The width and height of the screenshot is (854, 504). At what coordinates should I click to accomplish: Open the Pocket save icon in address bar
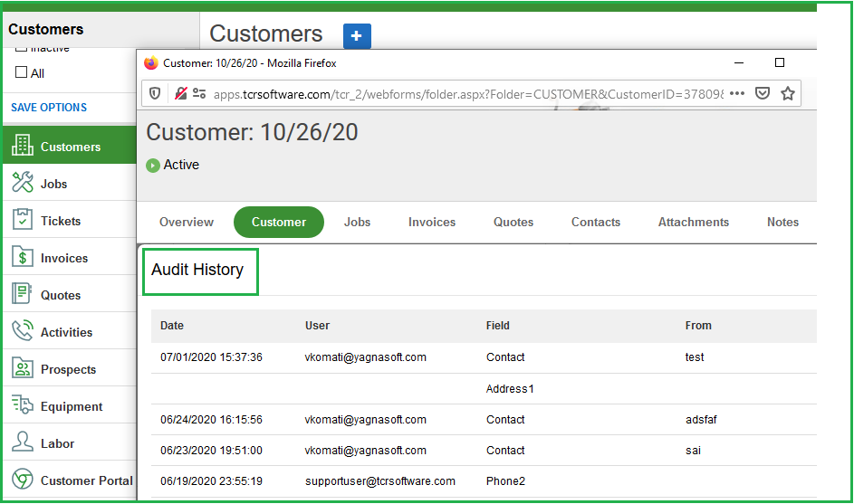pyautogui.click(x=763, y=93)
